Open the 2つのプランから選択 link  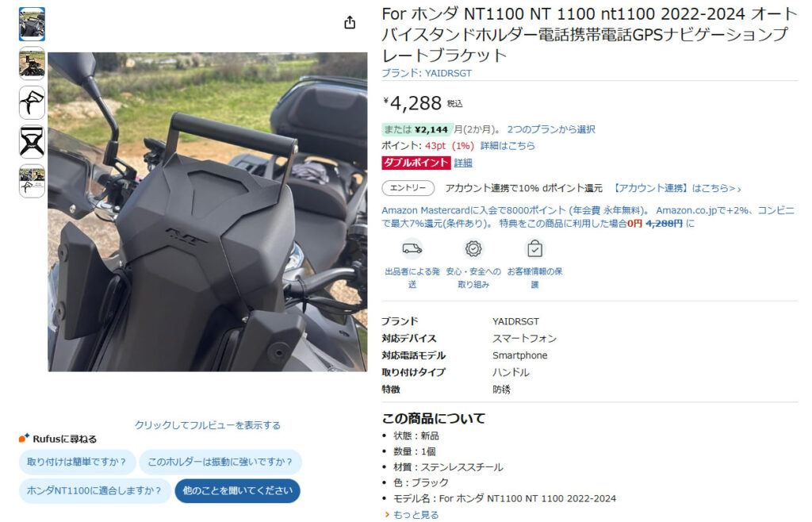[551, 129]
